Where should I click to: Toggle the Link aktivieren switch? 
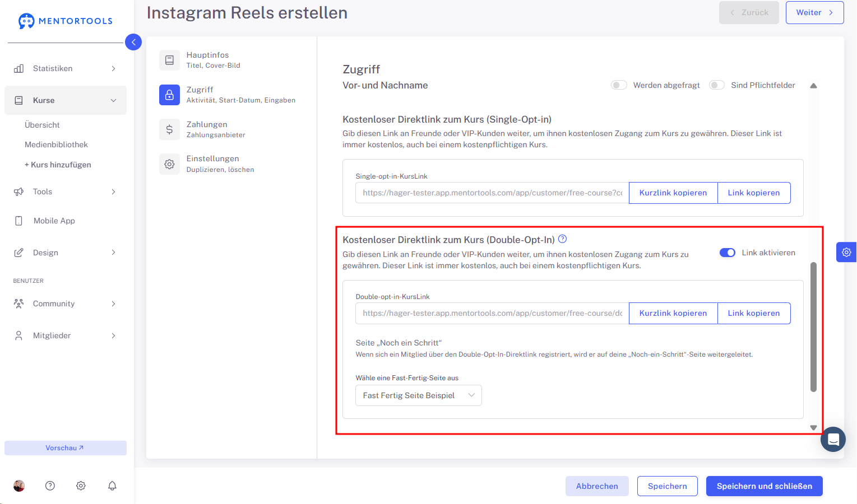728,253
